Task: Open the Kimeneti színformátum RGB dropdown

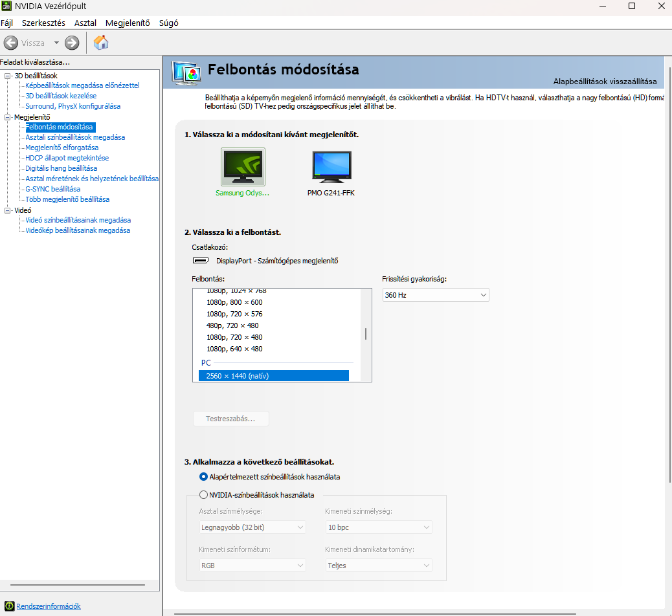Action: (x=252, y=566)
